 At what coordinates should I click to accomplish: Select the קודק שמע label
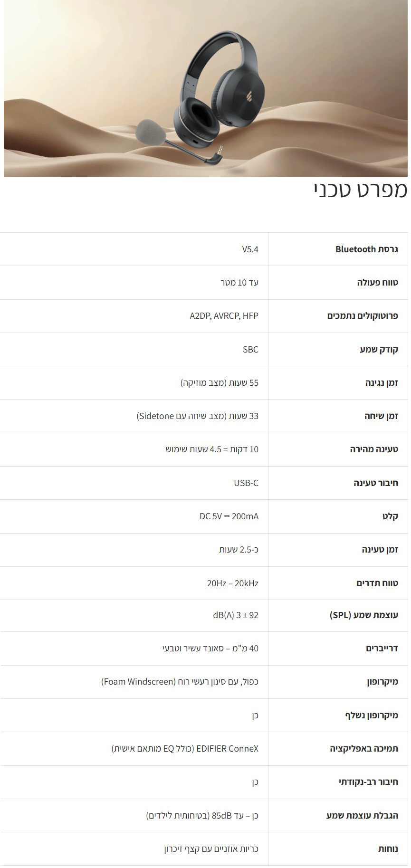379,350
